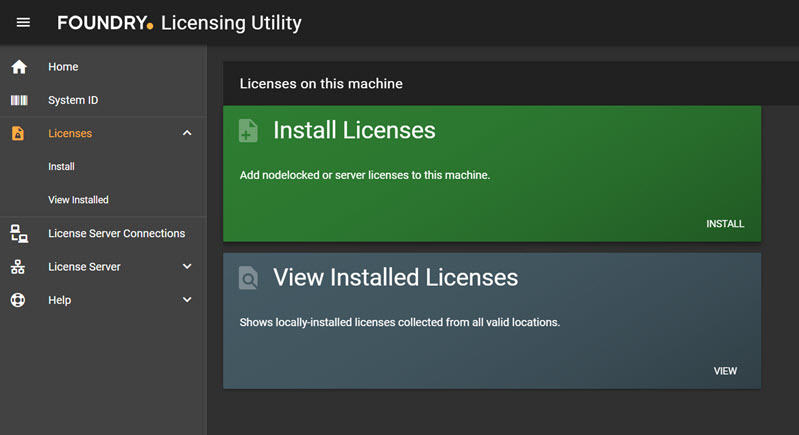
Task: Click the View Installed Licenses magnifier icon
Action: point(248,277)
